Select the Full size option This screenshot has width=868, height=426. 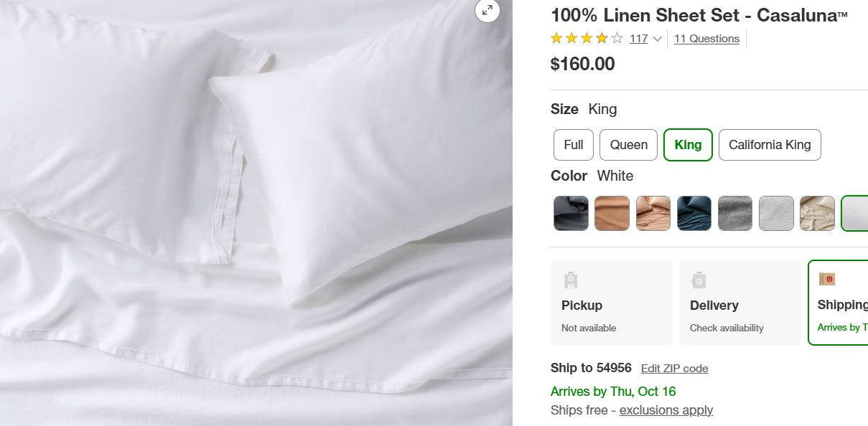[x=573, y=144]
